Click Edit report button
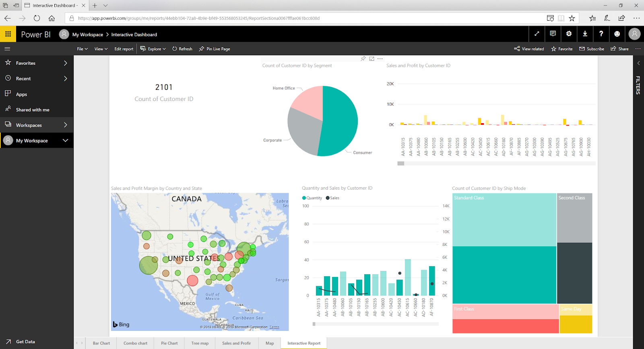This screenshot has width=644, height=349. [x=124, y=49]
